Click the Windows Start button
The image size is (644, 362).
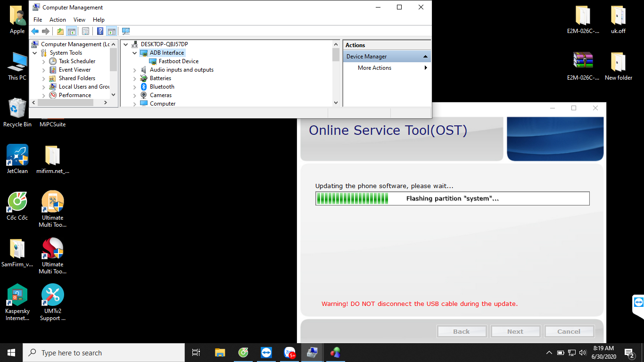point(11,353)
